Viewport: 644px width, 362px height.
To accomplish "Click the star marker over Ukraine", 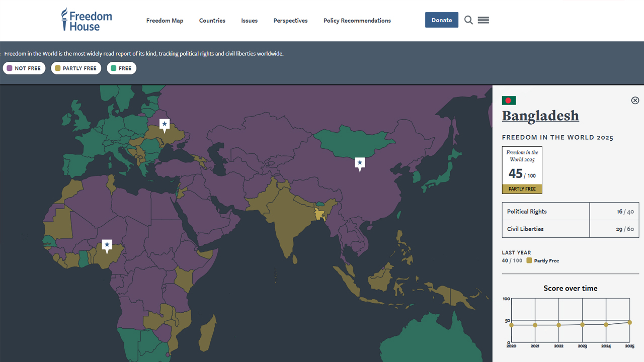I will click(165, 124).
